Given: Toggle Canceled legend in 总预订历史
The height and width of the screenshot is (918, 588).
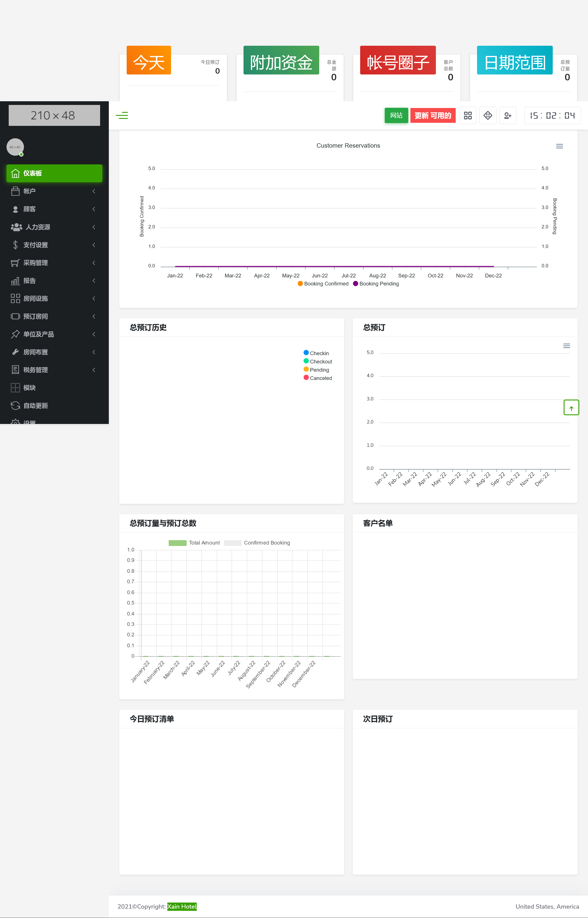Looking at the screenshot, I should tap(318, 378).
